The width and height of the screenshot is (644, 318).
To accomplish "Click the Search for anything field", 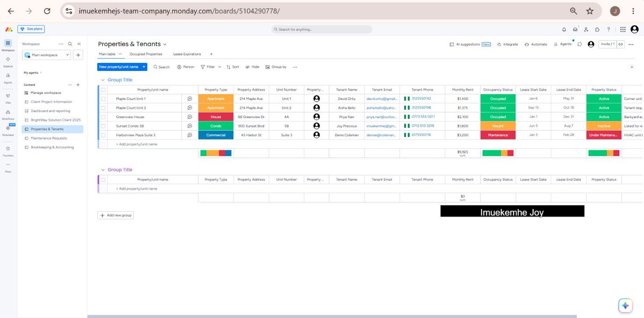I will pyautogui.click(x=322, y=30).
